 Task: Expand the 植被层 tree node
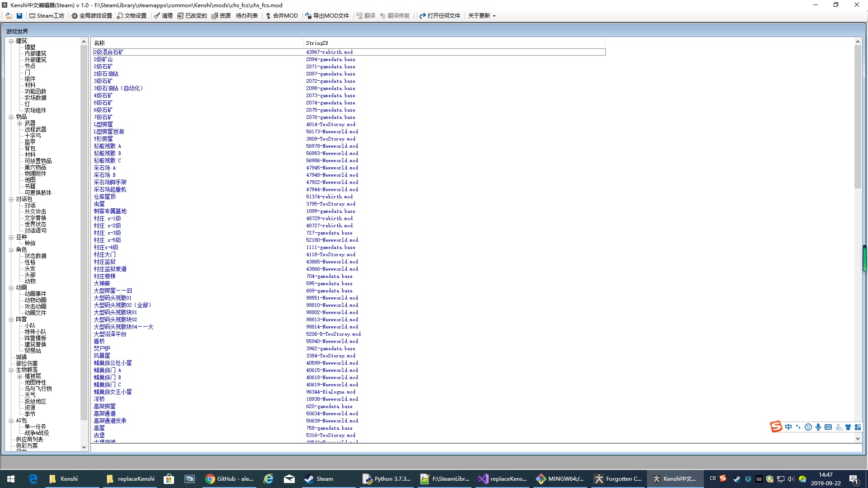[x=19, y=376]
